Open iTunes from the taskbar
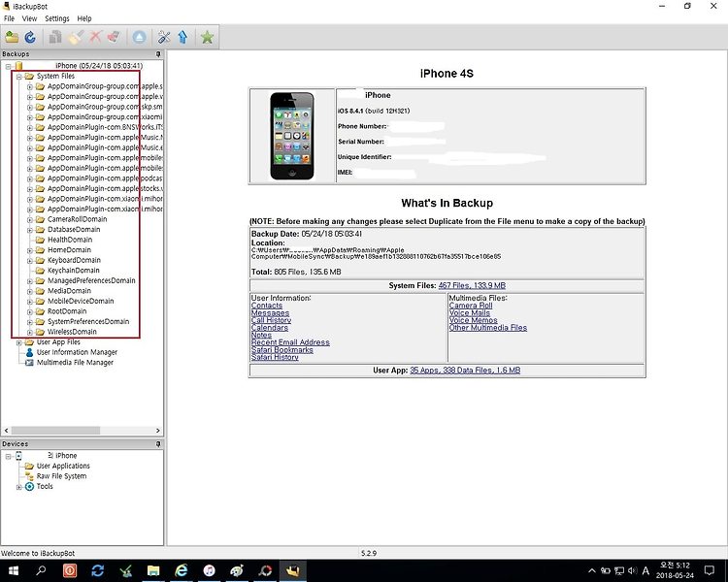728x582 pixels. [x=209, y=570]
